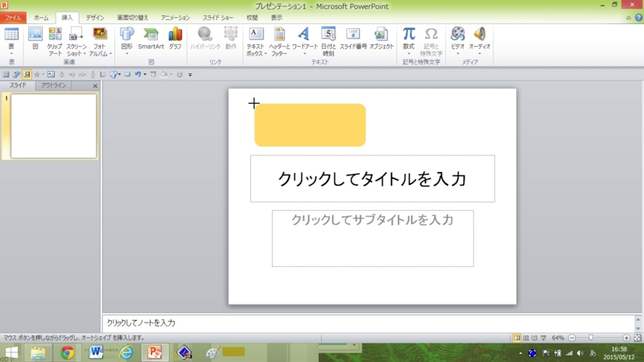This screenshot has width=644, height=362.
Task: Open PowerPoint help question mark
Action: click(638, 18)
